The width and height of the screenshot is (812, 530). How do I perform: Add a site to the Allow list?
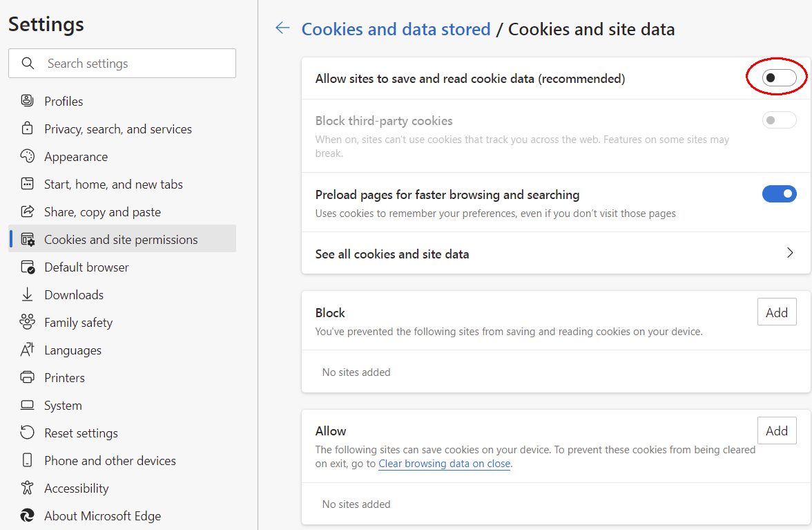(x=776, y=430)
